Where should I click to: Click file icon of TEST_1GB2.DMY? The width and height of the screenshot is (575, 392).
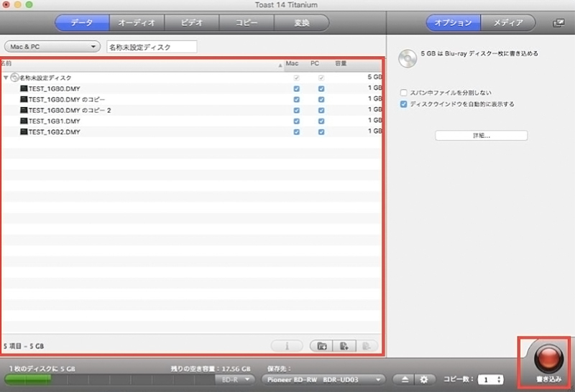[24, 131]
